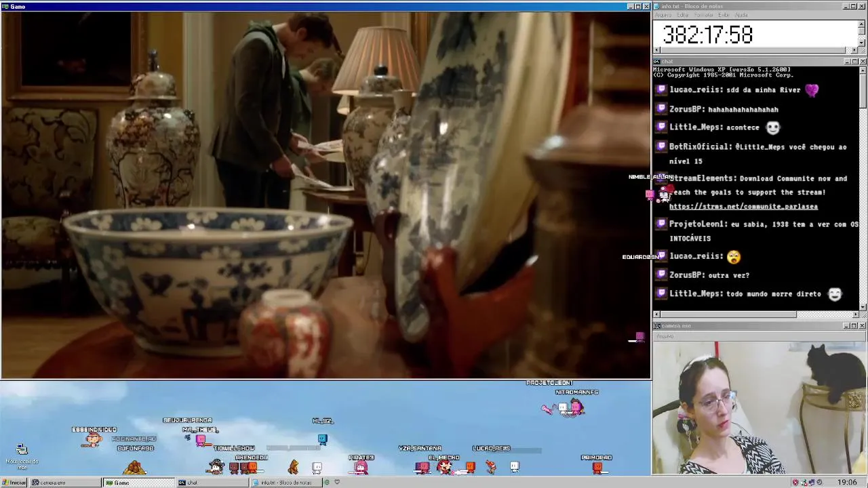Maximize the camera.exe window
This screenshot has height=488, width=868.
[x=854, y=326]
